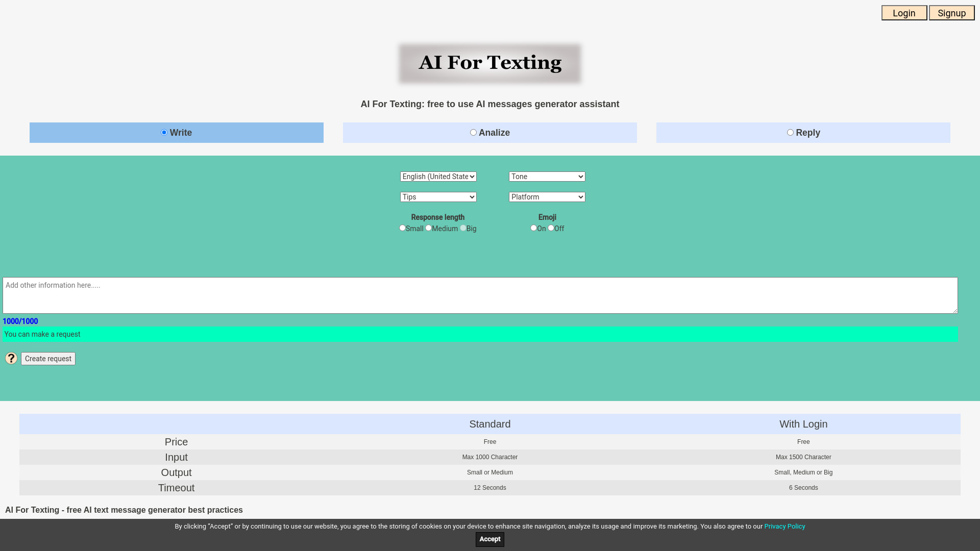Viewport: 980px width, 551px height.
Task: Select Medium response length option
Action: (x=428, y=228)
